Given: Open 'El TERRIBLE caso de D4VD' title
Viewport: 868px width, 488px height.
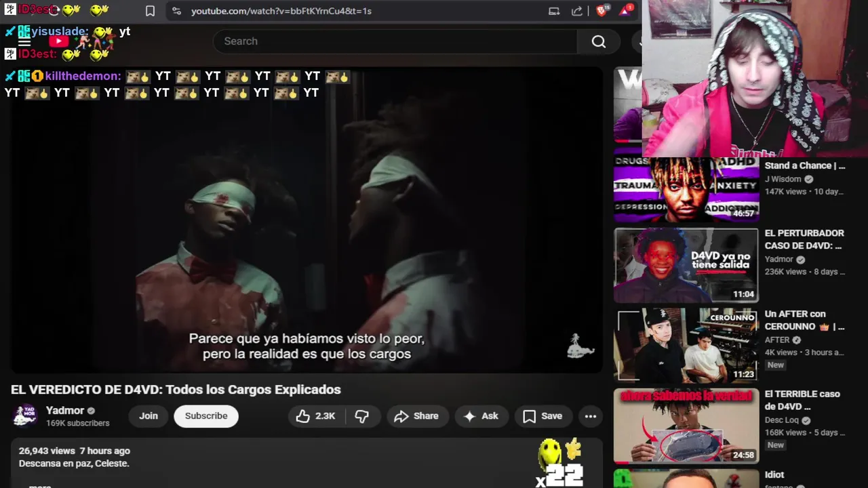Looking at the screenshot, I should click(802, 400).
